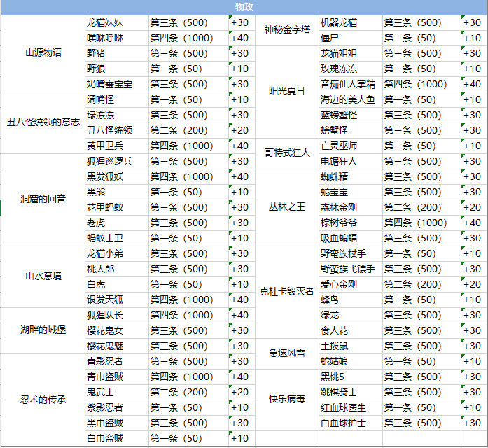The width and height of the screenshot is (488, 448).
Task: Click the 快乐病毒 category cell
Action: (x=287, y=400)
